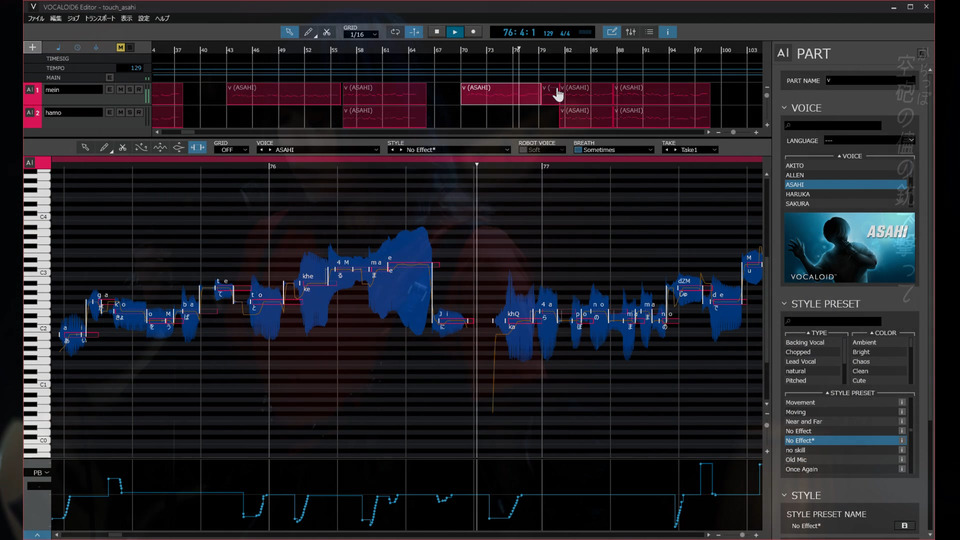Collapse the VOICE section
Viewport: 960px width, 540px height.
pos(784,108)
